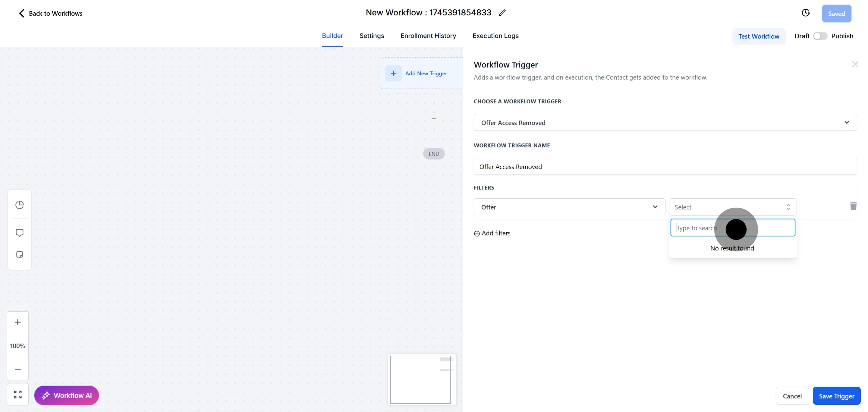Open the Enrollment History tab
The width and height of the screenshot is (868, 412).
[x=428, y=36]
